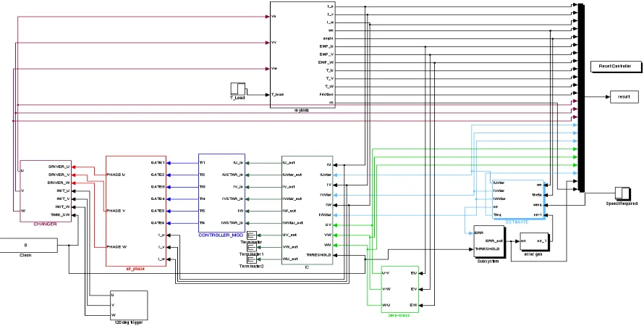Image resolution: width=644 pixels, height=326 pixels.
Task: Click the EMF_W output port of mybldc
Action: (326, 62)
